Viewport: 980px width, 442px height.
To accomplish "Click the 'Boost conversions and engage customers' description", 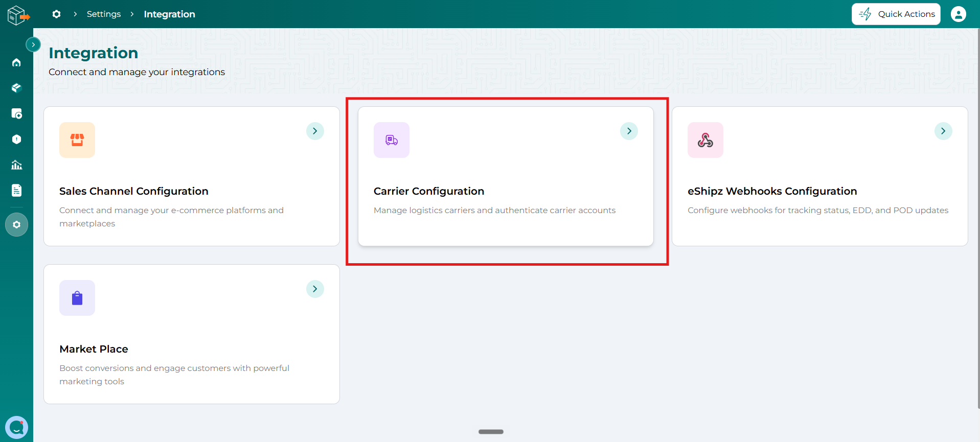I will [x=174, y=375].
